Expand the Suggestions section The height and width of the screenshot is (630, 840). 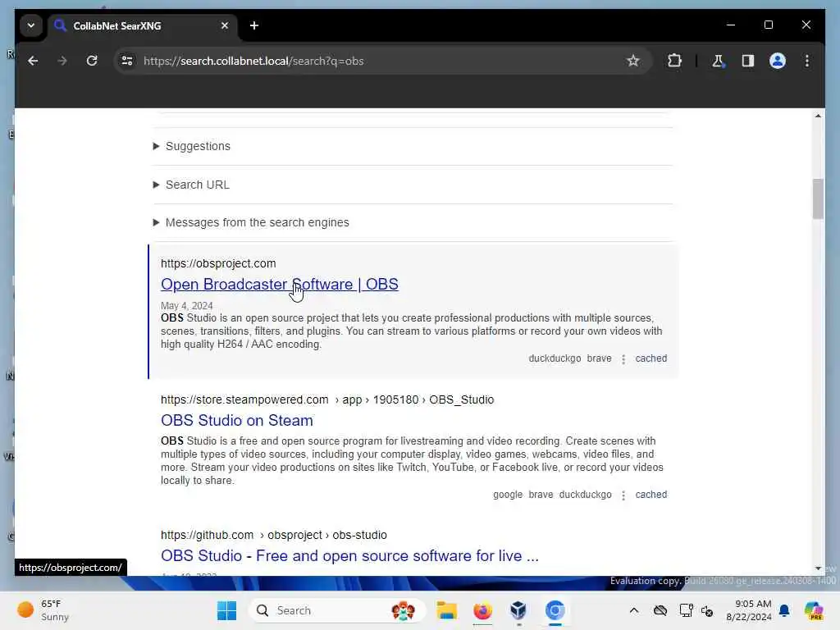click(192, 146)
